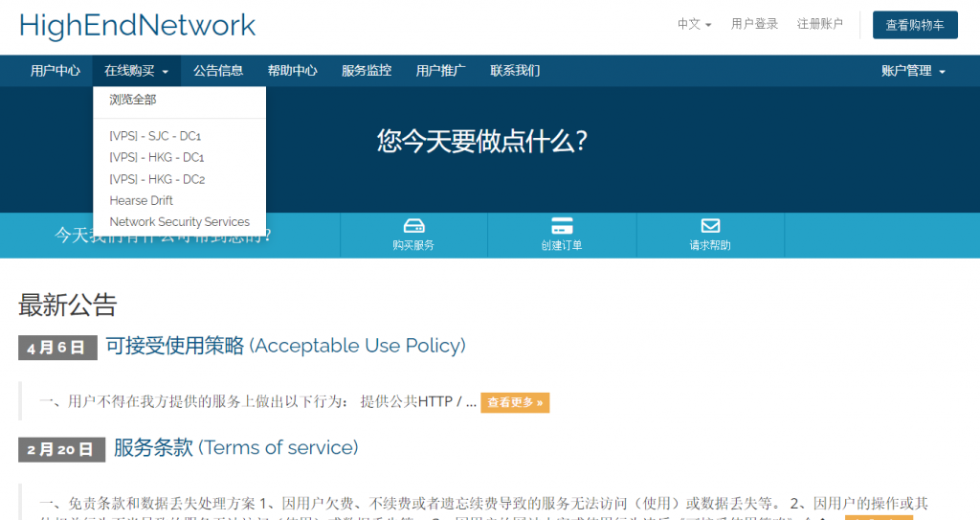Select 浏览全部 from the dropdown

(x=133, y=100)
